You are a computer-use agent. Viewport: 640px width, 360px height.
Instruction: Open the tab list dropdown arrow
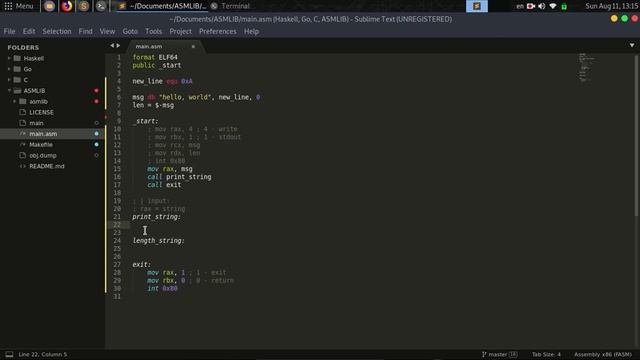pos(632,45)
